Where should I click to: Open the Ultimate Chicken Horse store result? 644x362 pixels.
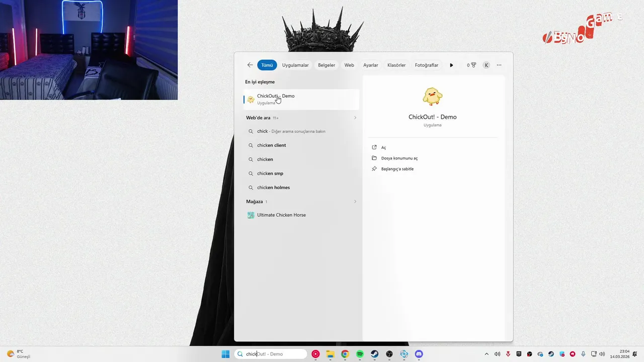[x=301, y=215]
